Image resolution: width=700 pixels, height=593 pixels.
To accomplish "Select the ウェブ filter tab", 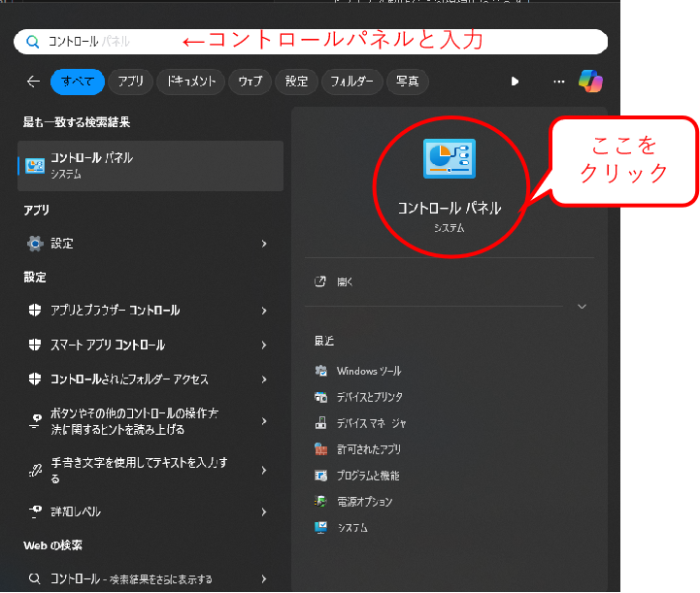I will (x=250, y=82).
